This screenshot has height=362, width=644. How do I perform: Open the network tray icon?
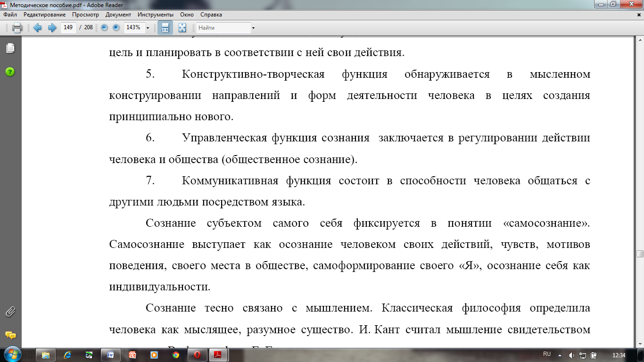pyautogui.click(x=583, y=355)
